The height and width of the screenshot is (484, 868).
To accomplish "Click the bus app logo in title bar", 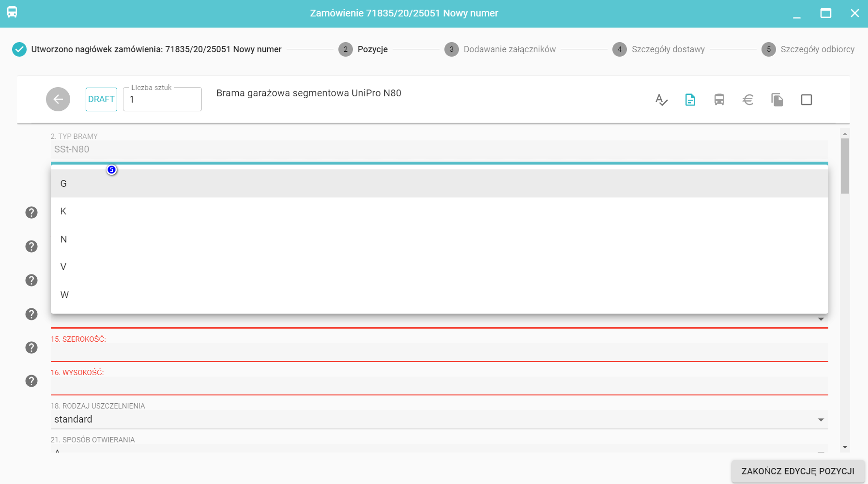I will pyautogui.click(x=12, y=13).
